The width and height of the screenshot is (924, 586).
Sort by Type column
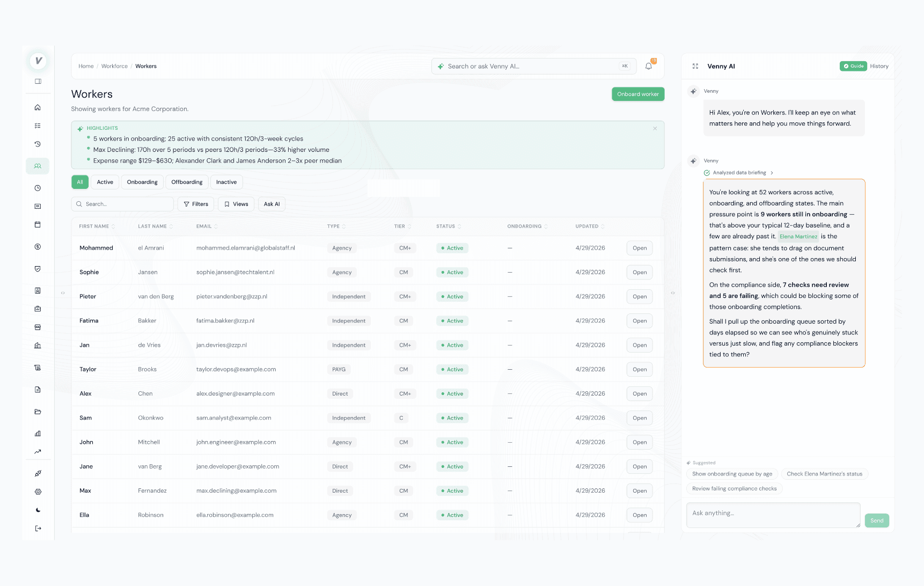click(336, 226)
